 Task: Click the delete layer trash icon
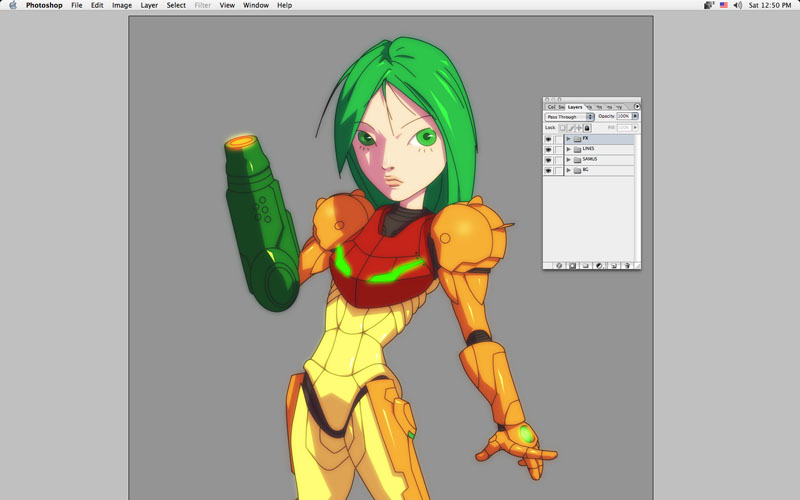pyautogui.click(x=627, y=266)
